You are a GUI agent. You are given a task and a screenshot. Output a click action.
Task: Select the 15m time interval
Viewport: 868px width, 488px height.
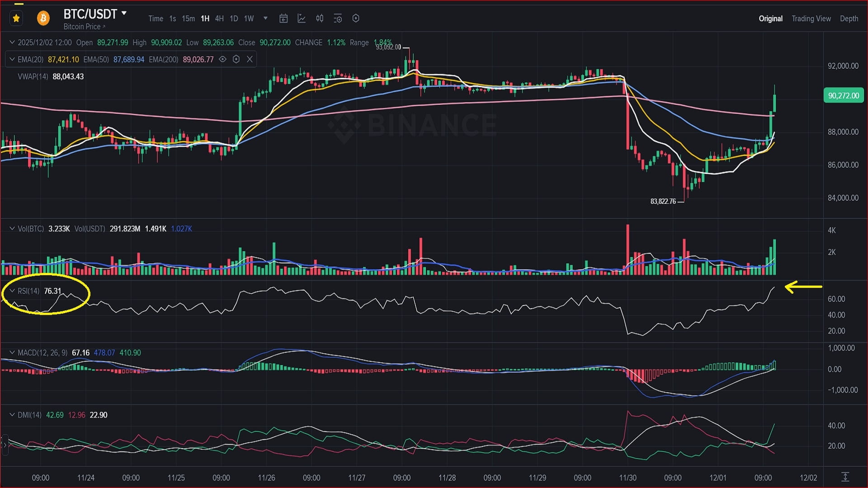(188, 19)
